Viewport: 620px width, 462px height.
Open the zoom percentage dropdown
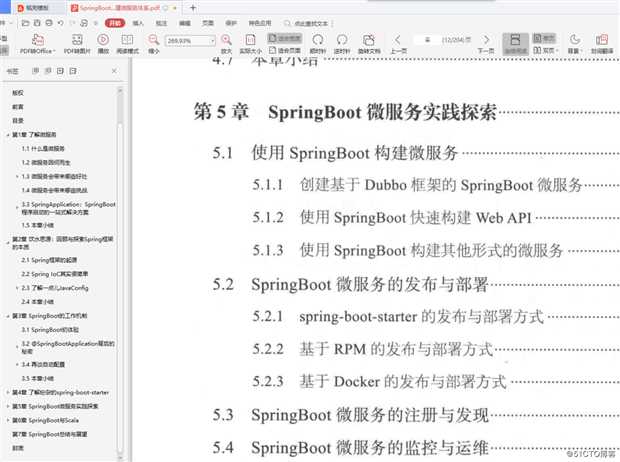pos(212,40)
